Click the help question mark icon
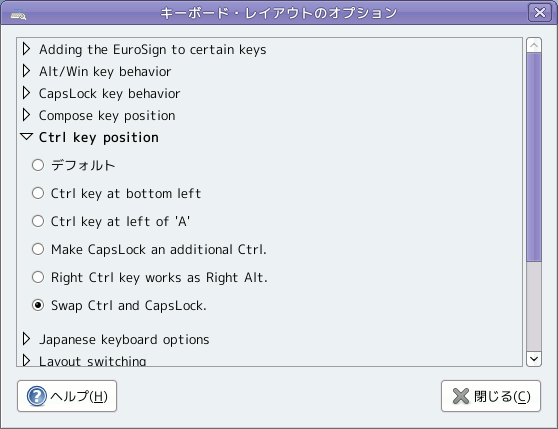Image resolution: width=558 pixels, height=429 pixels. [x=37, y=396]
